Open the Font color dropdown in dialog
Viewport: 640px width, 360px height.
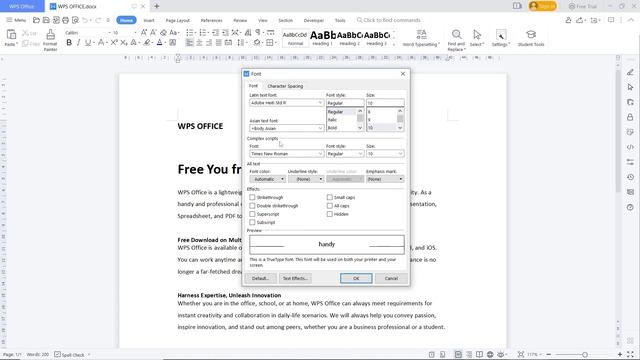pos(267,179)
